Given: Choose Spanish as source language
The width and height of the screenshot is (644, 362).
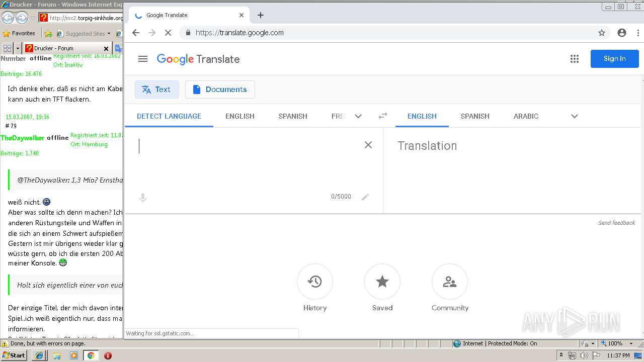Looking at the screenshot, I should (293, 116).
